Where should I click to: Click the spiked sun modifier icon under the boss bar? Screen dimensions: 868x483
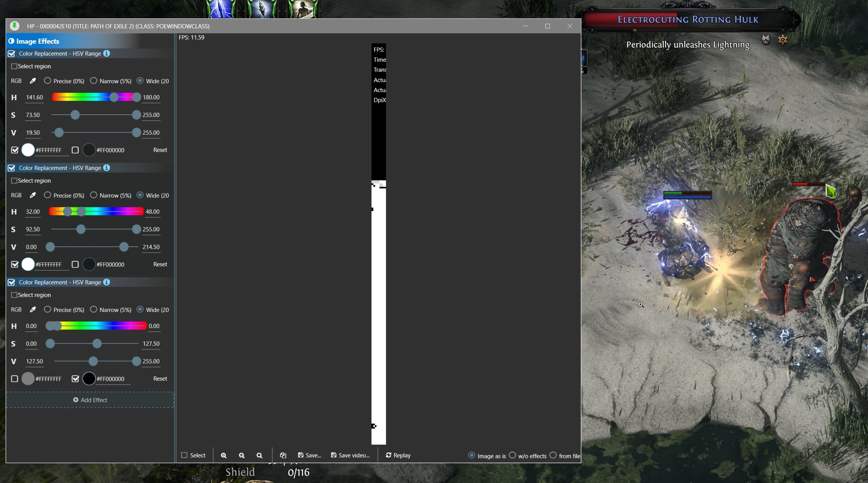783,39
